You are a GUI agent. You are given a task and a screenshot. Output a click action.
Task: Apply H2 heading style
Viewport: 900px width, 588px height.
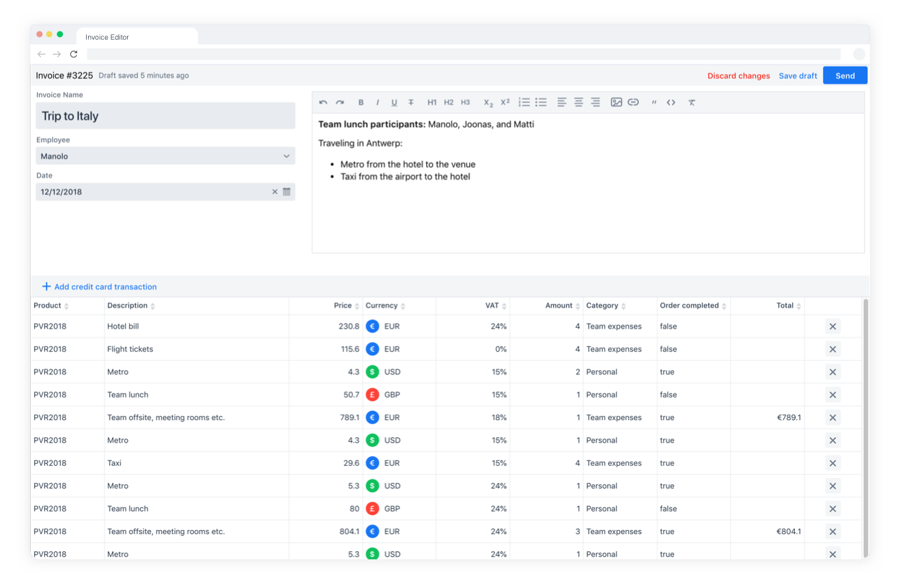pyautogui.click(x=449, y=102)
